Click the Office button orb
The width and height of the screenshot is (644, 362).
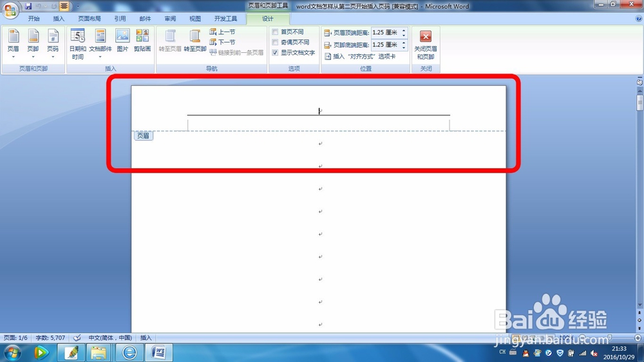point(10,10)
